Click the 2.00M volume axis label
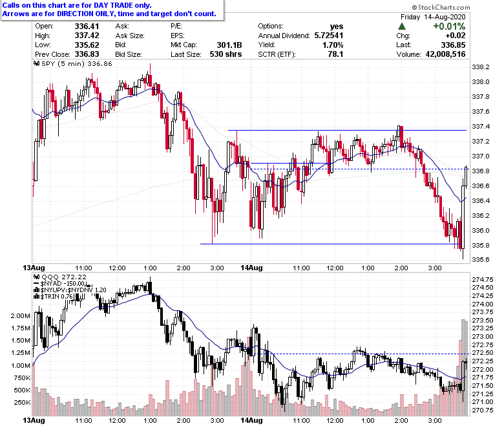 point(20,315)
